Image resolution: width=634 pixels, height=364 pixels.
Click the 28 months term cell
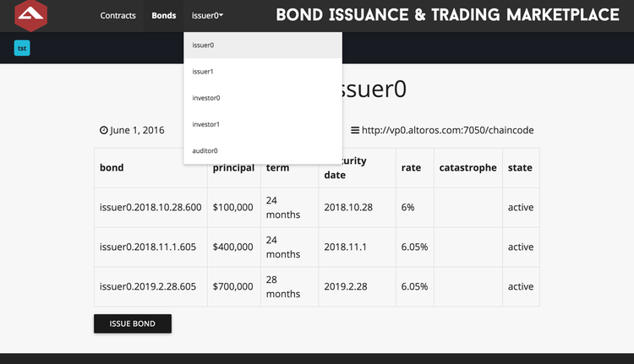pos(289,286)
